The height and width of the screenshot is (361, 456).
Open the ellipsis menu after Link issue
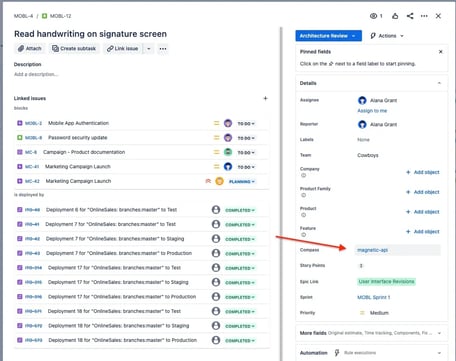point(163,49)
